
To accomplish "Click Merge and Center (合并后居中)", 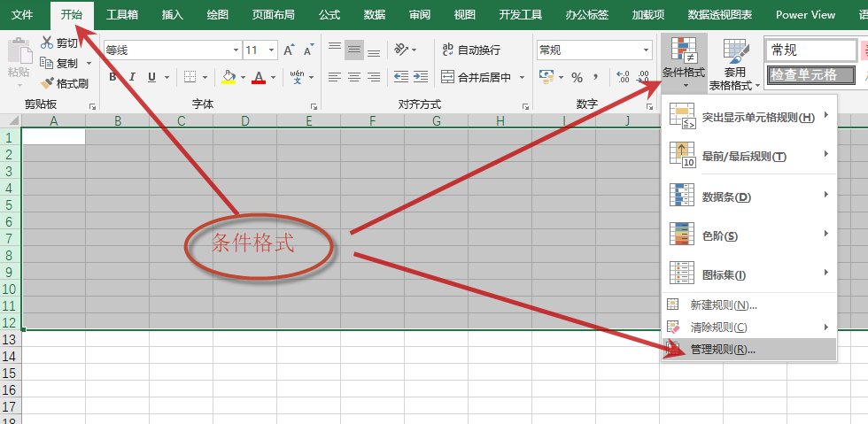I will (x=477, y=77).
